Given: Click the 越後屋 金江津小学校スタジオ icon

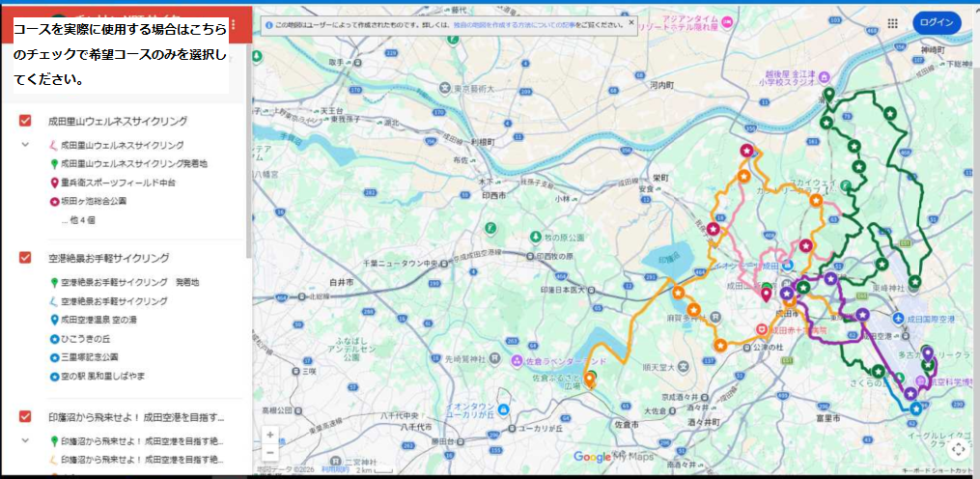Looking at the screenshot, I should pos(825,76).
